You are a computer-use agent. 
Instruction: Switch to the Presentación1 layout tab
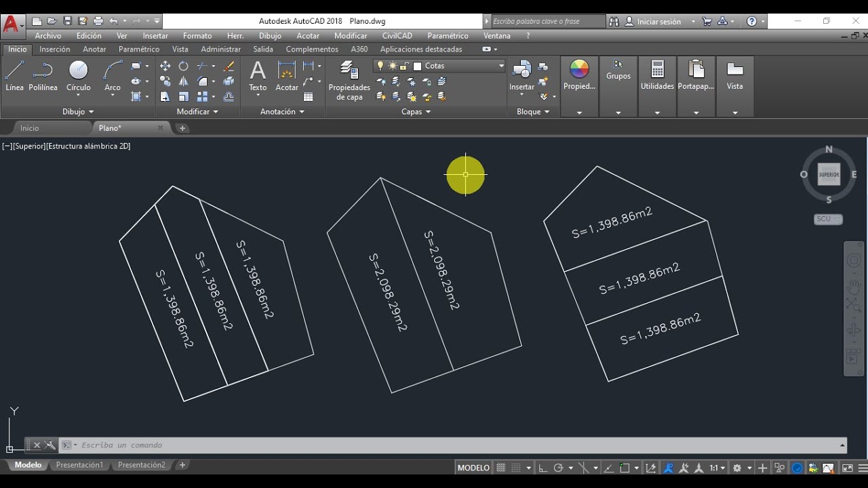click(x=79, y=465)
